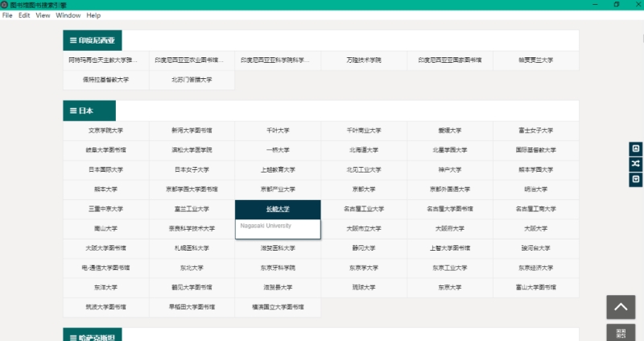Click the shuffle random icon on the right

coord(635,164)
